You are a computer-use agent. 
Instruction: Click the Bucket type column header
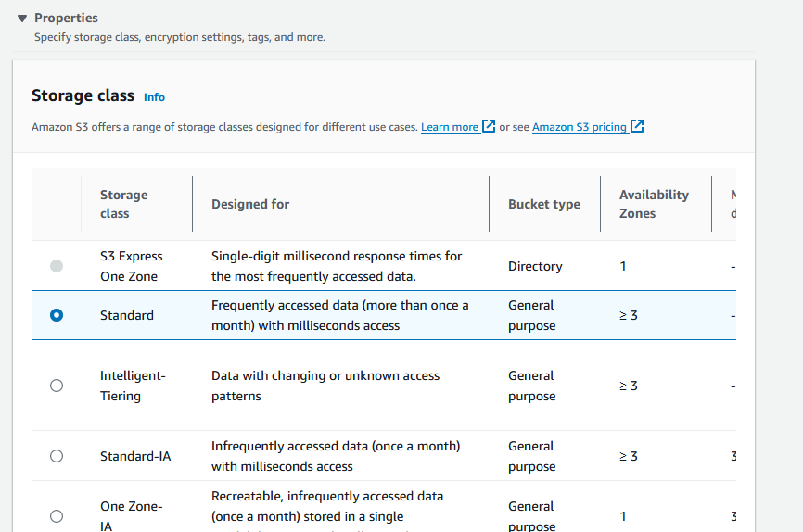[x=543, y=204]
